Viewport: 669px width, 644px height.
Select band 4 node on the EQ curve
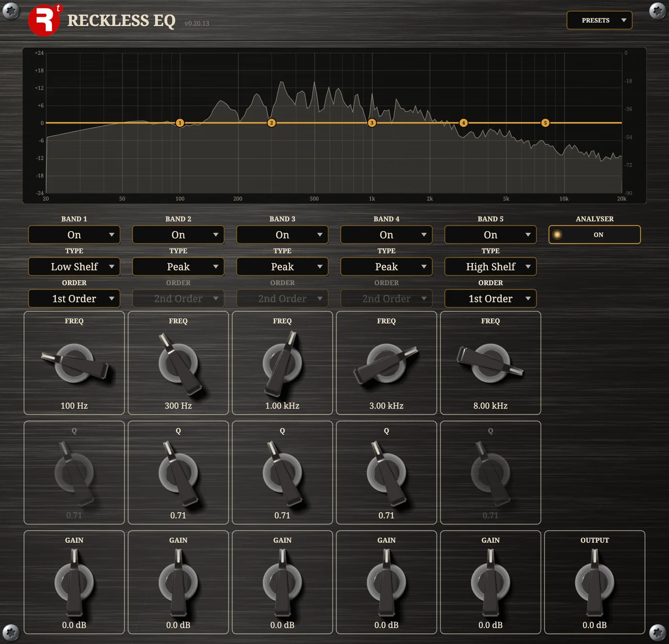pyautogui.click(x=463, y=123)
